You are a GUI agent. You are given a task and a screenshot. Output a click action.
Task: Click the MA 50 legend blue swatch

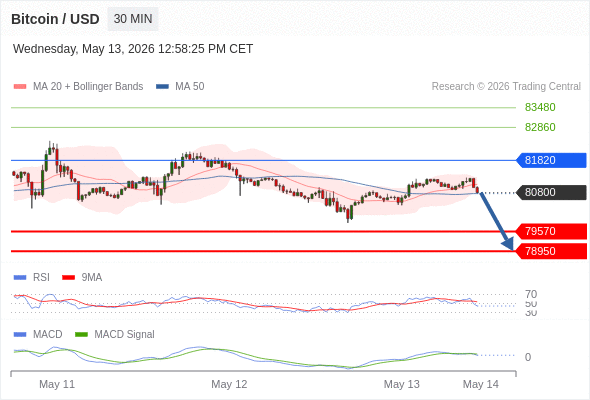(163, 87)
